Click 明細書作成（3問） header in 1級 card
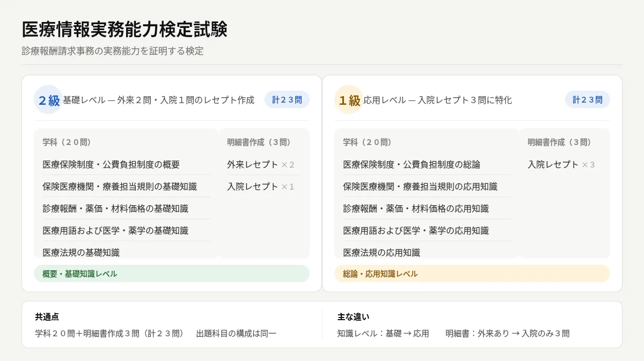 point(560,142)
